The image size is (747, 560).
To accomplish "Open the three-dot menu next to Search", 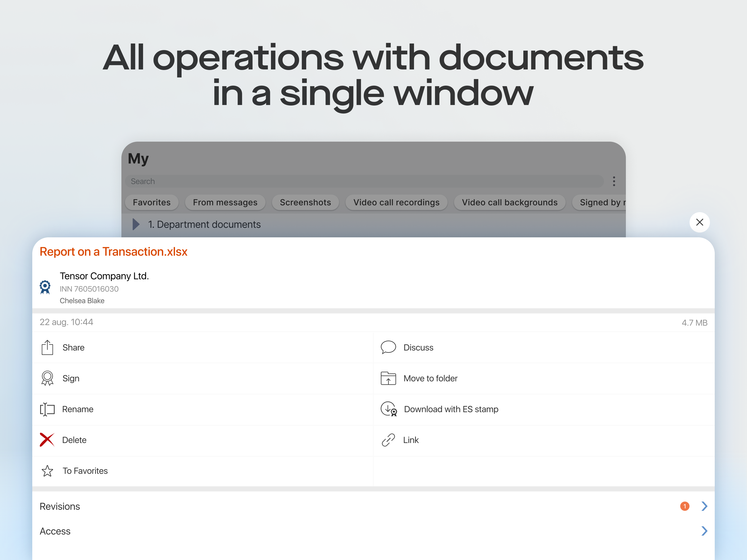I will coord(614,181).
